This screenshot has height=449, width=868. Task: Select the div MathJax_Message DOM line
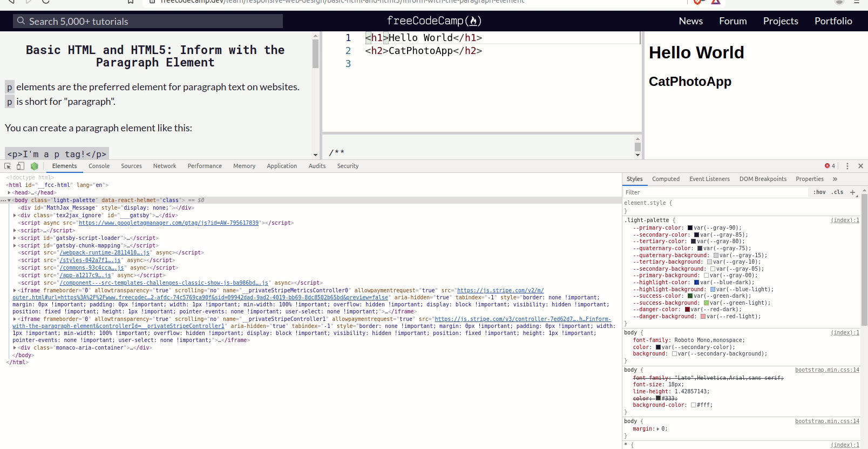(x=106, y=207)
